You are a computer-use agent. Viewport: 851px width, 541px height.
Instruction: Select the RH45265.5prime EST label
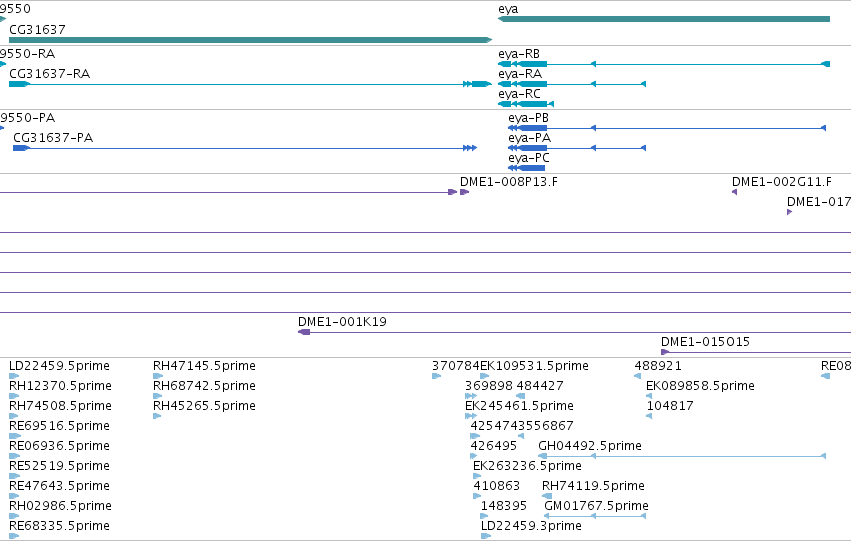tap(204, 406)
